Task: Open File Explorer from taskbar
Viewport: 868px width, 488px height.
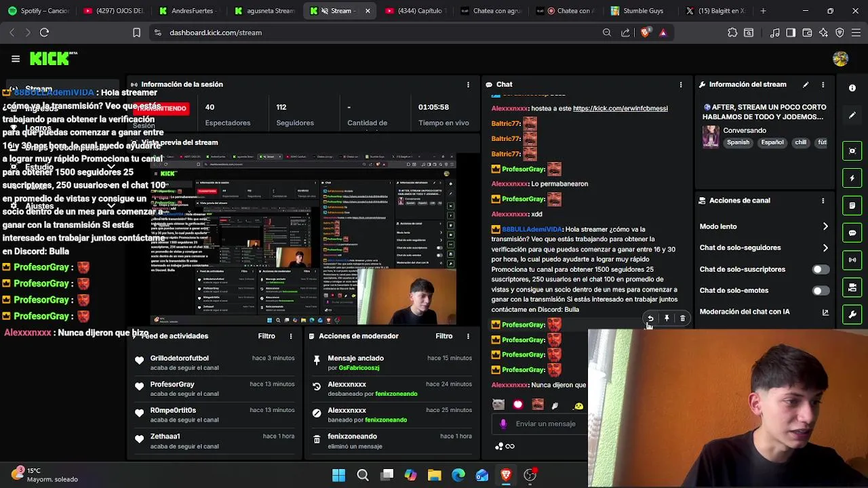Action: pyautogui.click(x=435, y=475)
